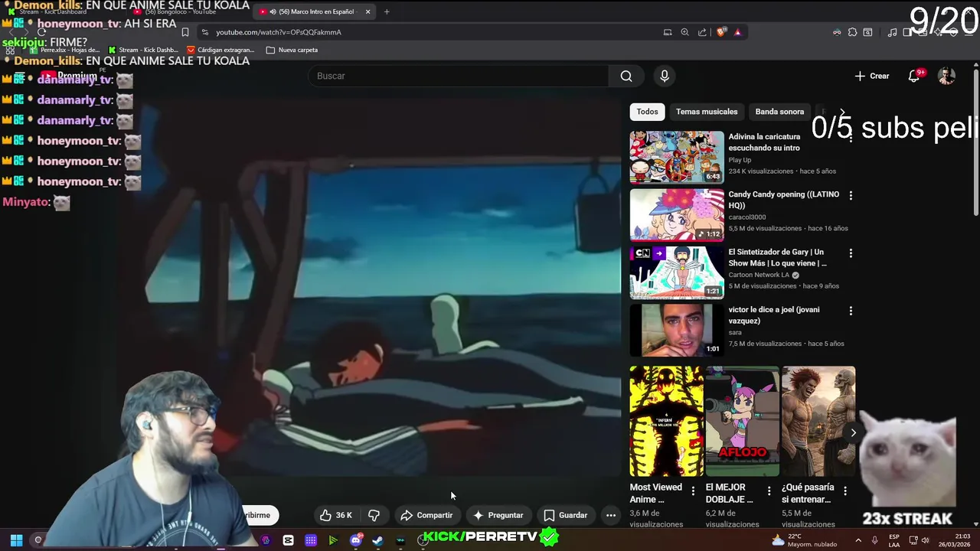Open victor le dice a joel thumbnail
Image resolution: width=980 pixels, height=551 pixels.
point(677,330)
